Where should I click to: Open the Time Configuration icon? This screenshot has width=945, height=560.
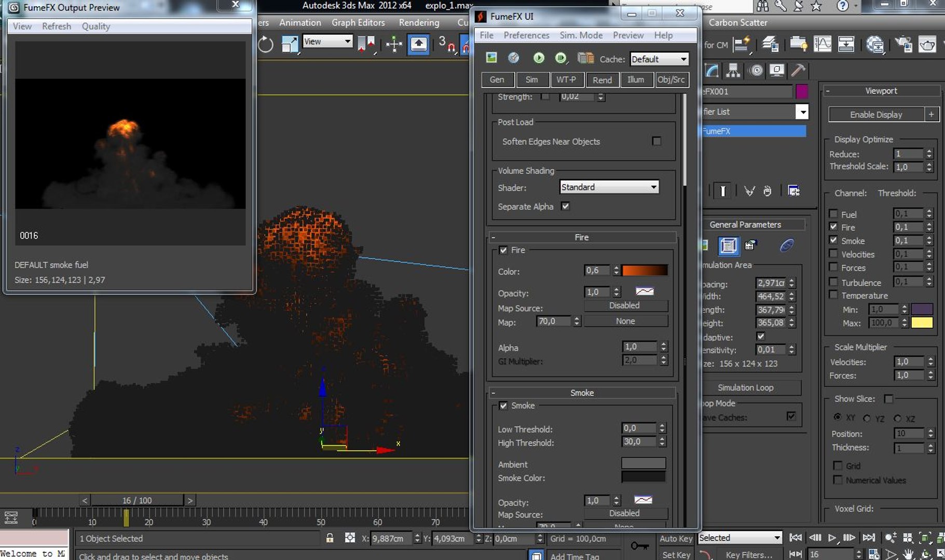click(874, 554)
